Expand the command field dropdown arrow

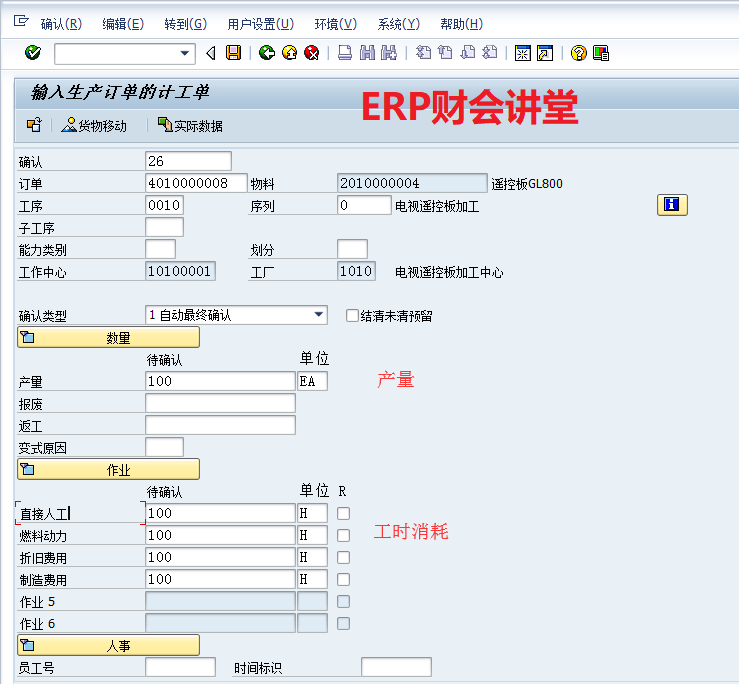(x=185, y=53)
